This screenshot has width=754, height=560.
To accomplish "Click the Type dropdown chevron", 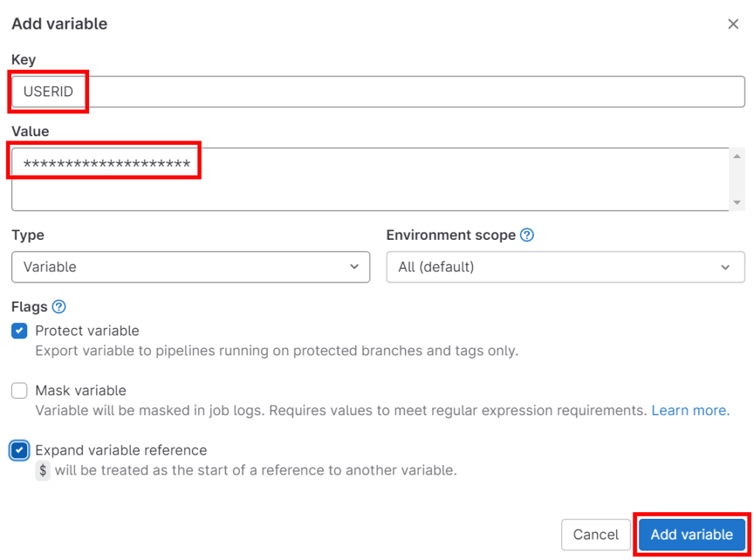I will point(355,267).
